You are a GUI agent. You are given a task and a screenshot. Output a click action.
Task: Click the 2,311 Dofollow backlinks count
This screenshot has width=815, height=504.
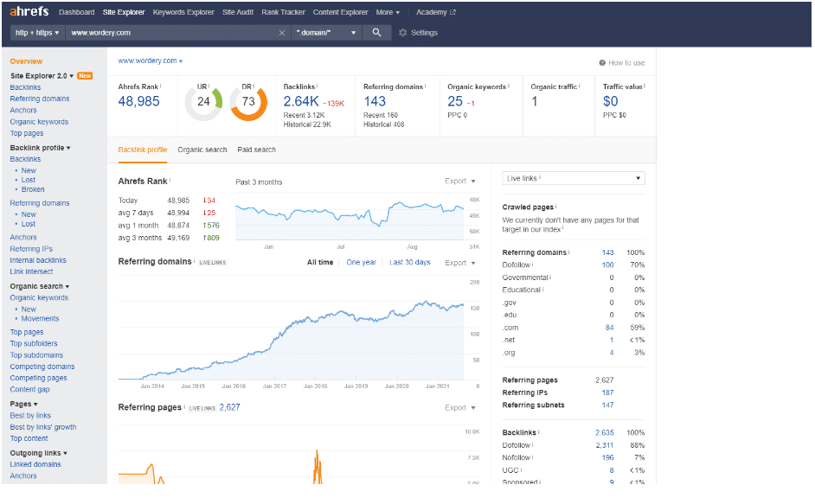tap(605, 445)
